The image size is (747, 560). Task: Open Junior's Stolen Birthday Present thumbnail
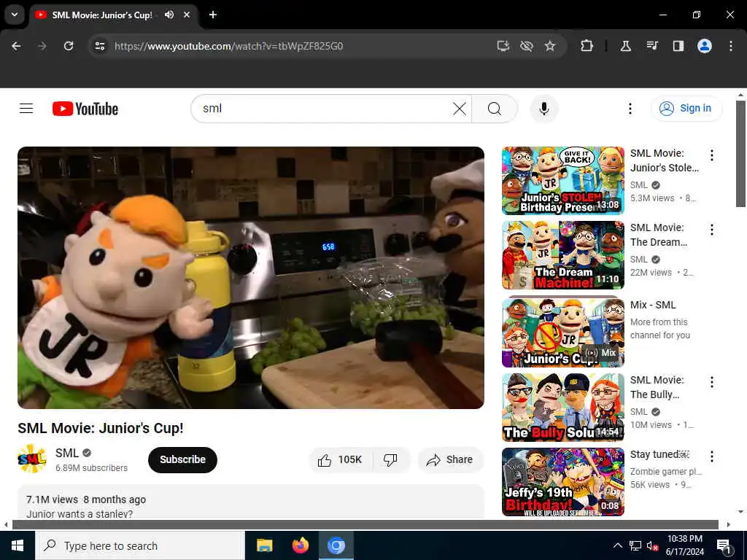pos(562,181)
